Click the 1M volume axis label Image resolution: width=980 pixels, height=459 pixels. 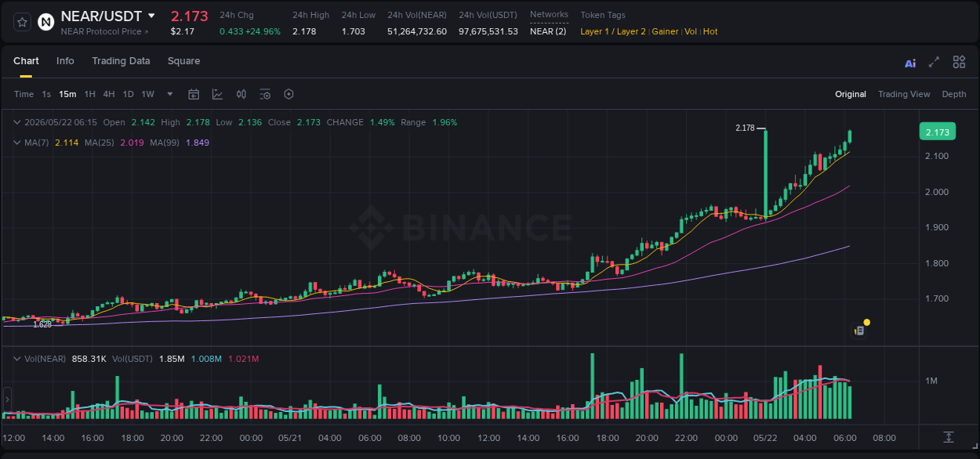[931, 381]
